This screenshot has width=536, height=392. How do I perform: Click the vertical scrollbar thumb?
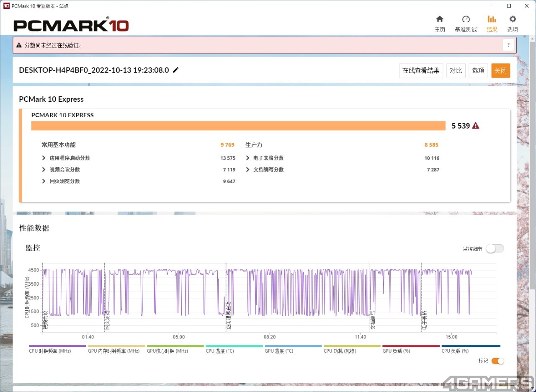click(x=532, y=165)
